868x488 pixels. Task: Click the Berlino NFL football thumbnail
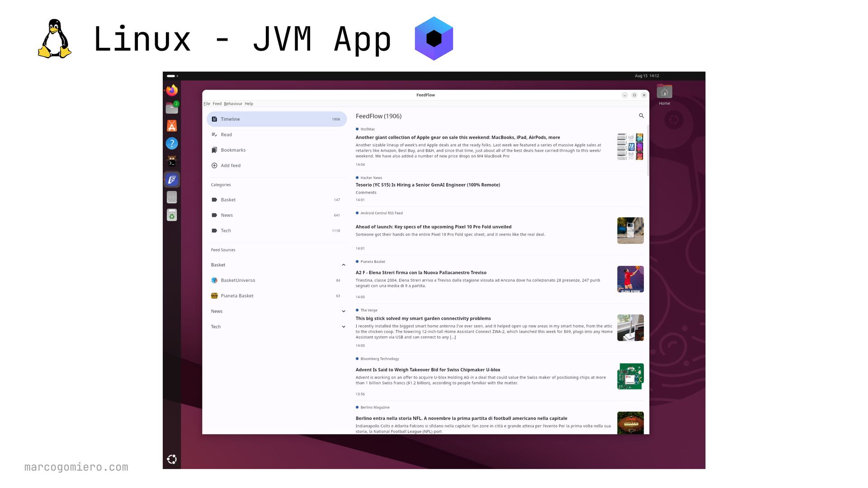(x=630, y=423)
